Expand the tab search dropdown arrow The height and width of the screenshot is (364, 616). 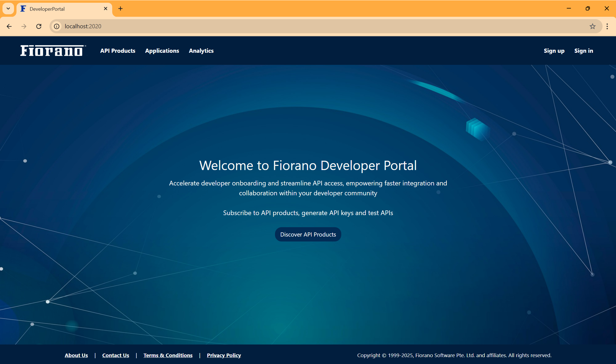[x=8, y=9]
